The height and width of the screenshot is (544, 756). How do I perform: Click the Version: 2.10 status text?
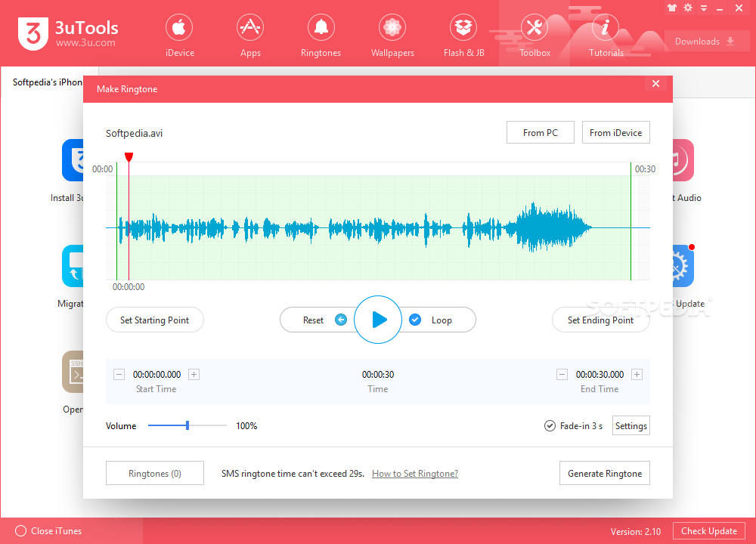tap(636, 531)
